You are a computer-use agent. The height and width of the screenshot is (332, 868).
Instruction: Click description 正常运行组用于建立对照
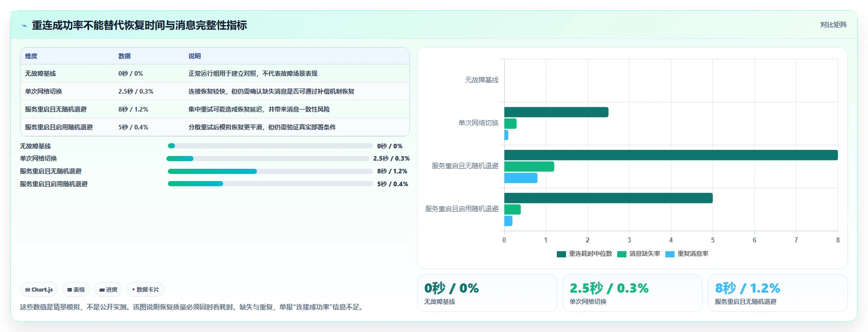[253, 74]
